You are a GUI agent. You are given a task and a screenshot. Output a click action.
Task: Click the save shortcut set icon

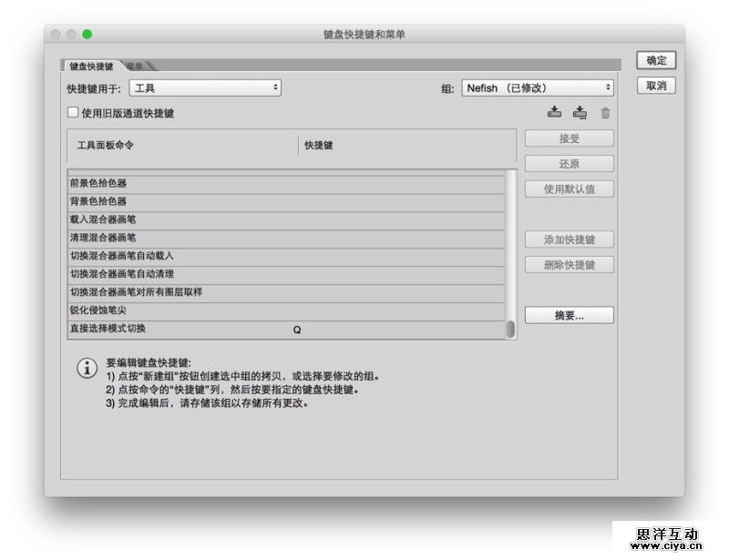554,113
